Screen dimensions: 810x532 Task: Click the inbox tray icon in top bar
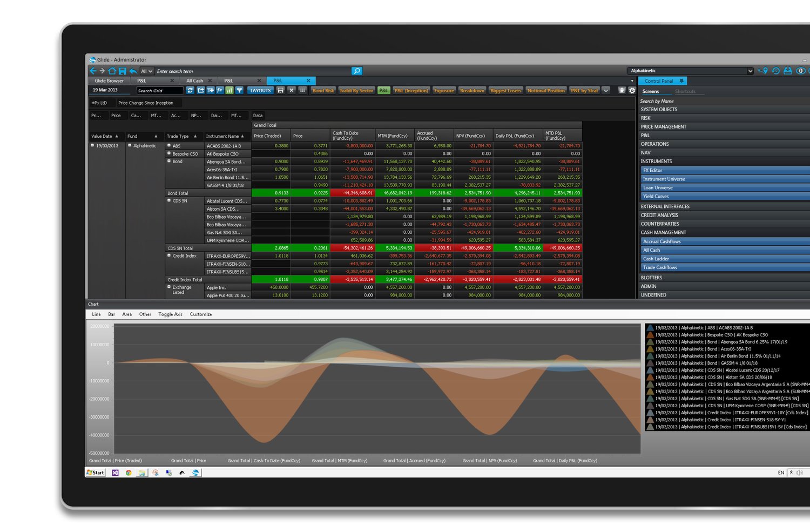pos(788,71)
